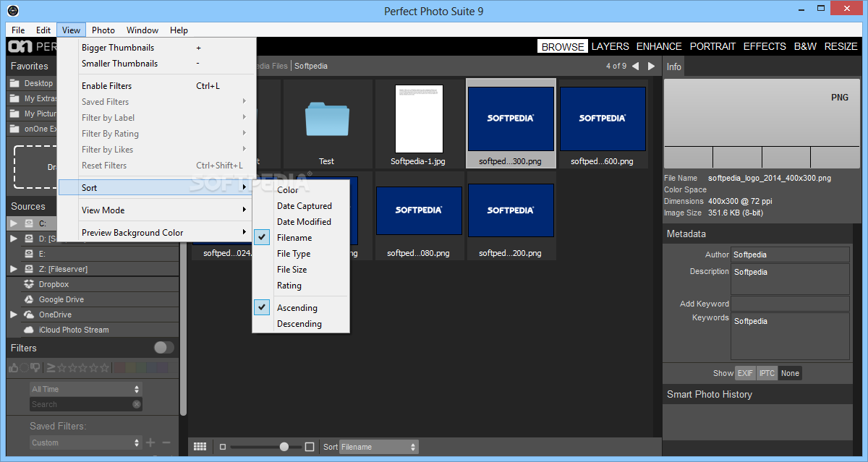Click the no-likes circle filter icon

(24, 368)
